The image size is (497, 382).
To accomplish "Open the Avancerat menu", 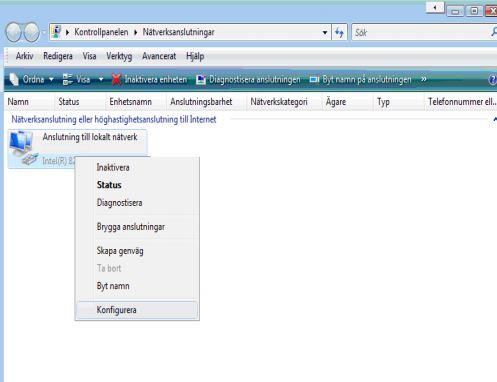I will click(x=159, y=56).
